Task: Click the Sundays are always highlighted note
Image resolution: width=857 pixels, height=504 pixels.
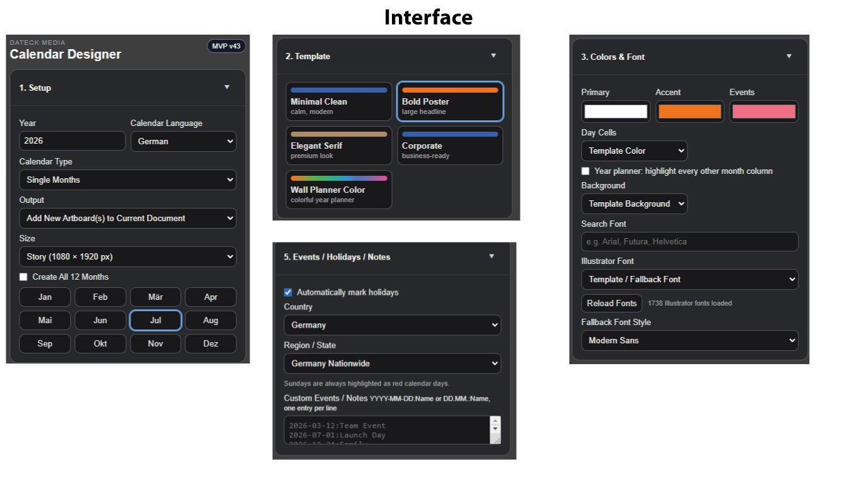Action: [x=367, y=383]
